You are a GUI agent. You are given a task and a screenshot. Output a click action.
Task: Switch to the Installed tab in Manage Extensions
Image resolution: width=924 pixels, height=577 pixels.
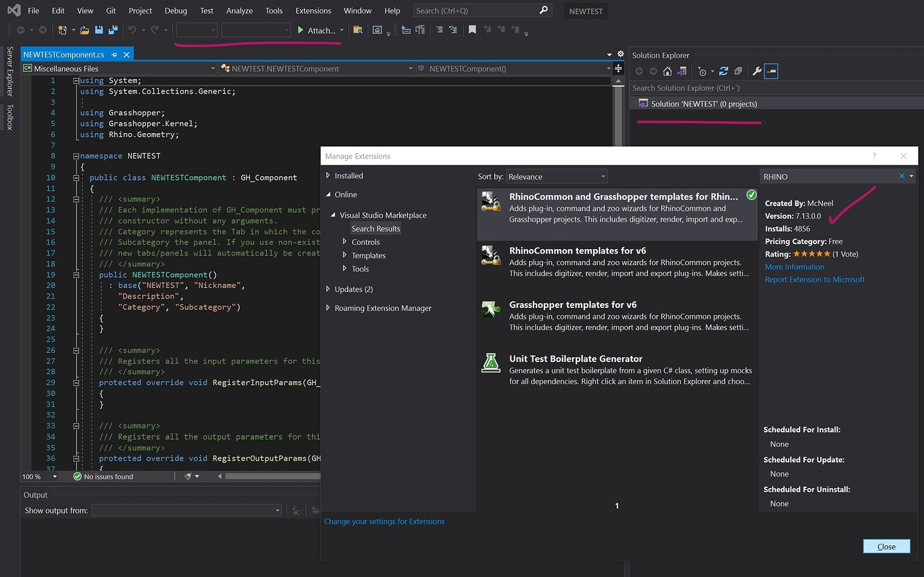347,175
